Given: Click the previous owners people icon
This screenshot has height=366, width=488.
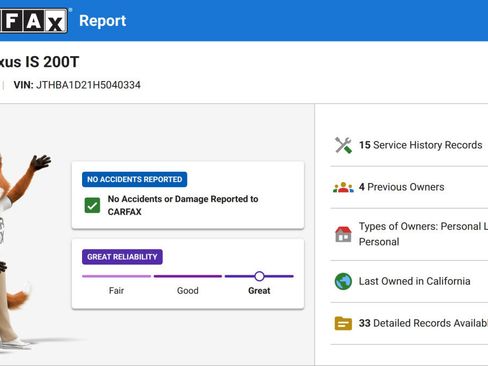Looking at the screenshot, I should click(x=343, y=187).
